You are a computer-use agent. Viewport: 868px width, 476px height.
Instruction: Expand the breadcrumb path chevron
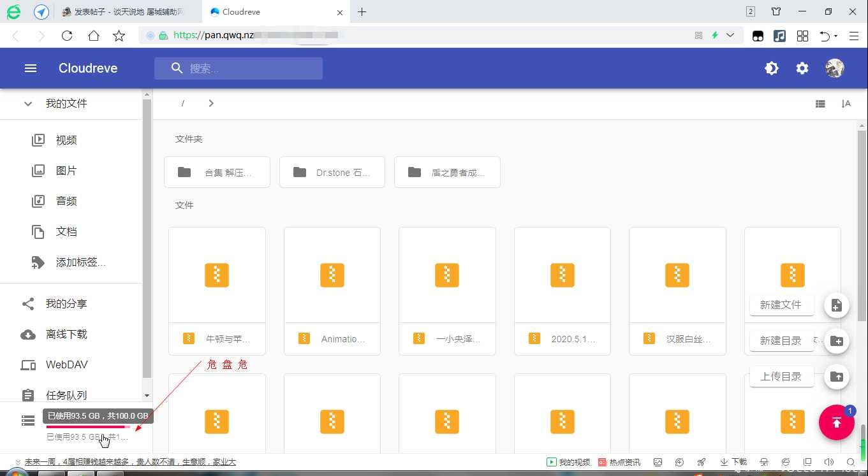click(211, 103)
